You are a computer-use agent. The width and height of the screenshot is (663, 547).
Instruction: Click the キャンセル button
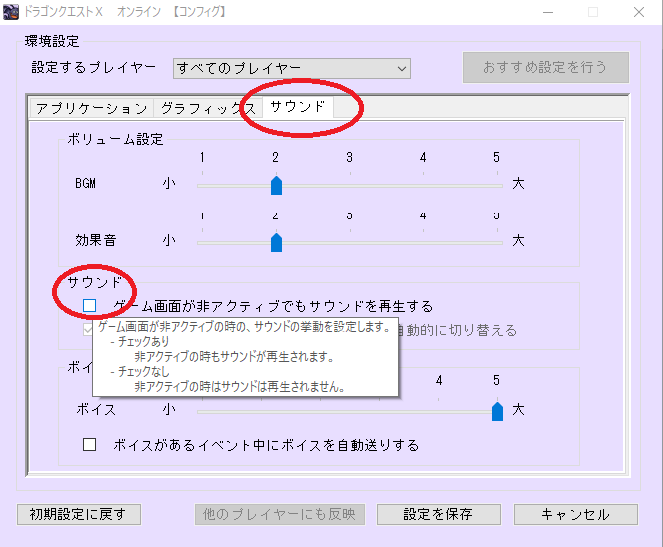(x=575, y=514)
